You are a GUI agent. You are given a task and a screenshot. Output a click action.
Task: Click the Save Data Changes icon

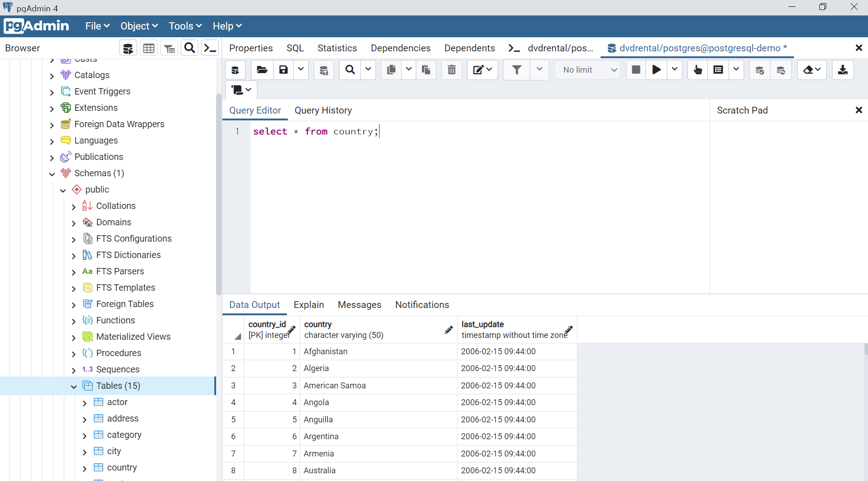point(324,70)
